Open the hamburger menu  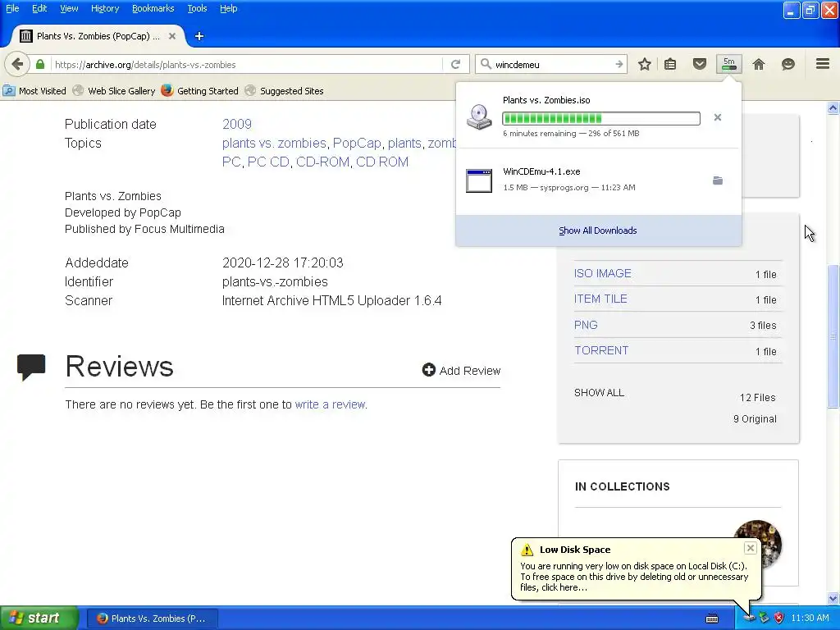pos(823,64)
